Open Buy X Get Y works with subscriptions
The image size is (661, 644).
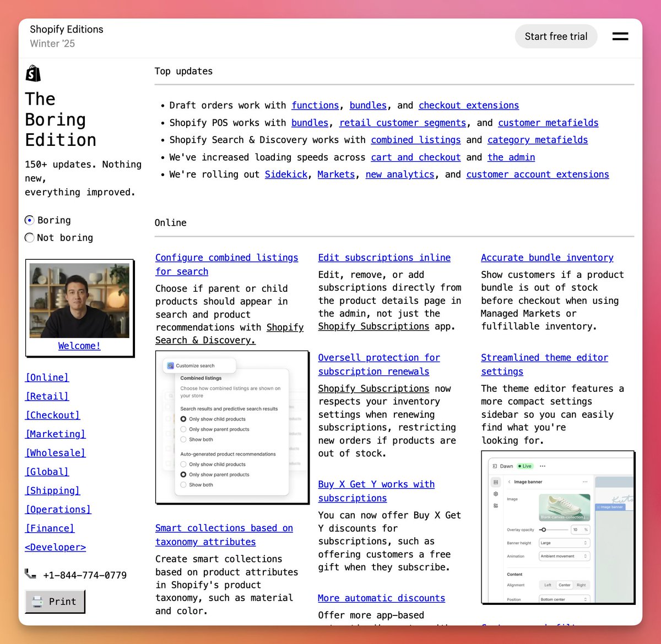[x=376, y=491]
